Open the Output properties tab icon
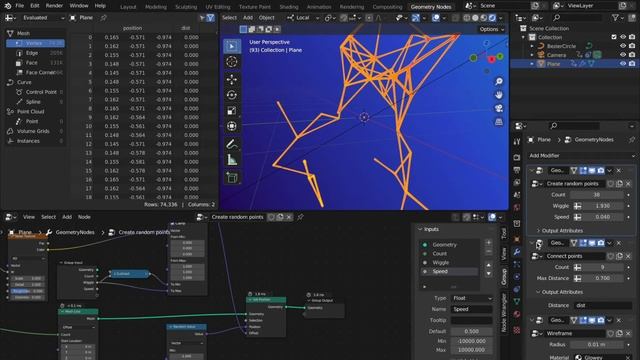The width and height of the screenshot is (640, 360). [x=517, y=170]
